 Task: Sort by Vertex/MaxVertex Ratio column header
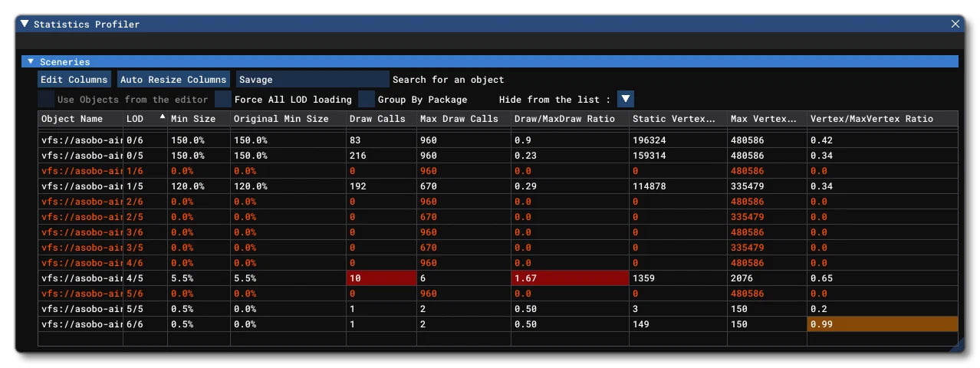coord(883,119)
